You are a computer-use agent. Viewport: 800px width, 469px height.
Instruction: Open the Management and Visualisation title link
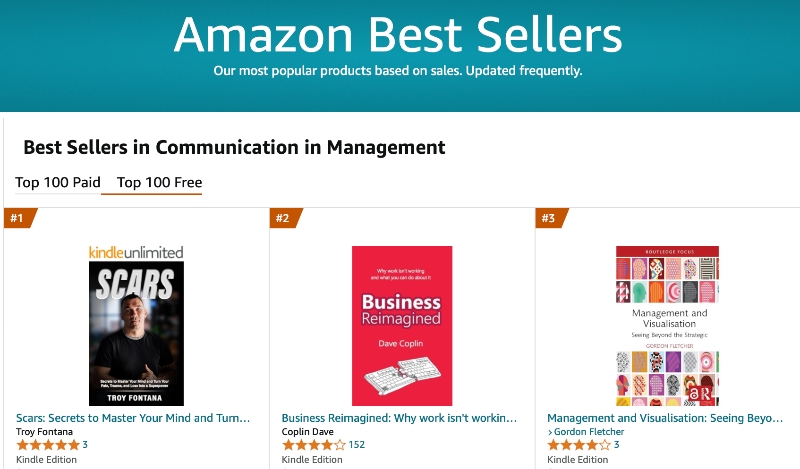[665, 418]
